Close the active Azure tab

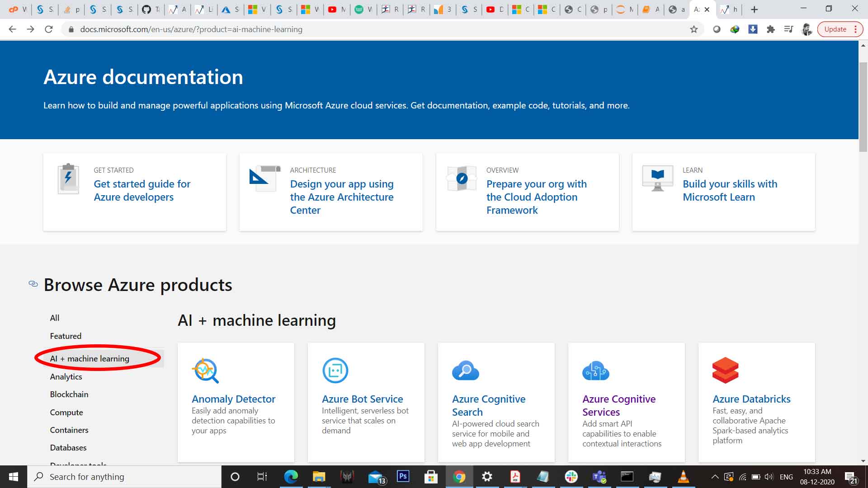707,9
